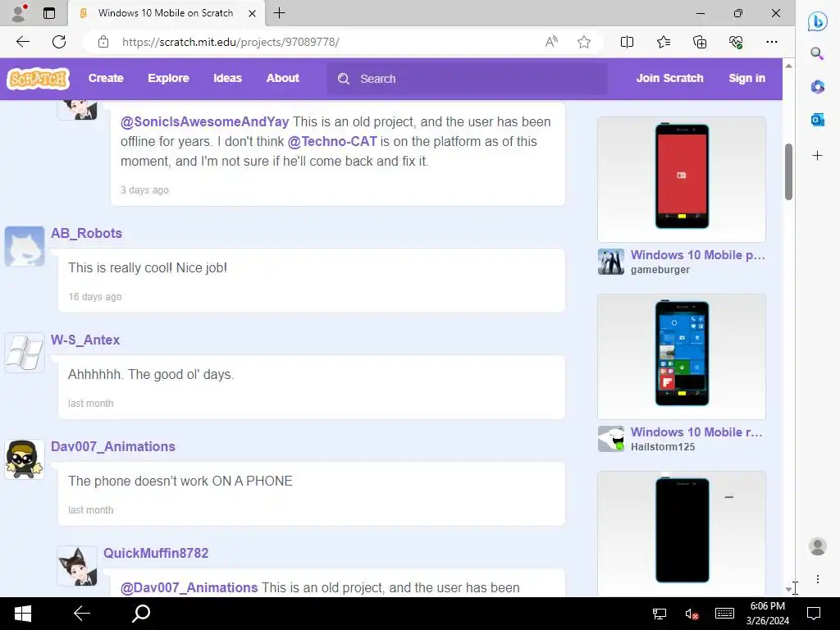Open @SonicIsAwesomeAndYay mention link
Viewport: 840px width, 630px height.
204,121
